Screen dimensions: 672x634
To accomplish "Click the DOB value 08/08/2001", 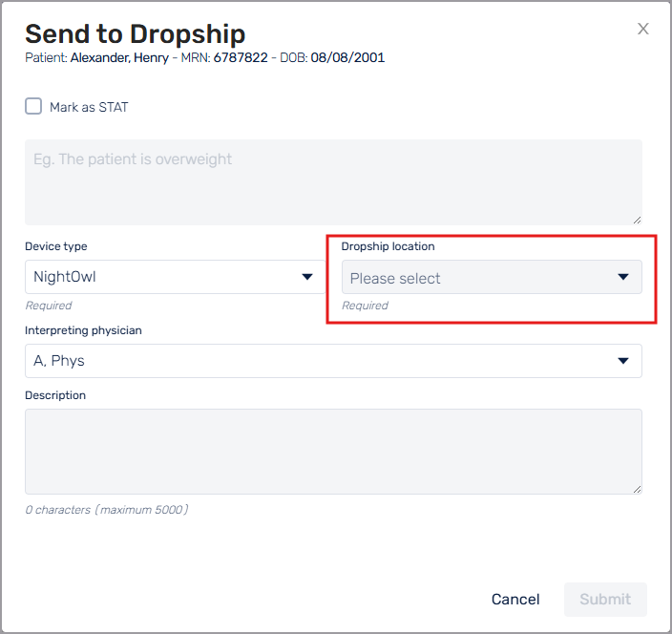I will coord(347,57).
